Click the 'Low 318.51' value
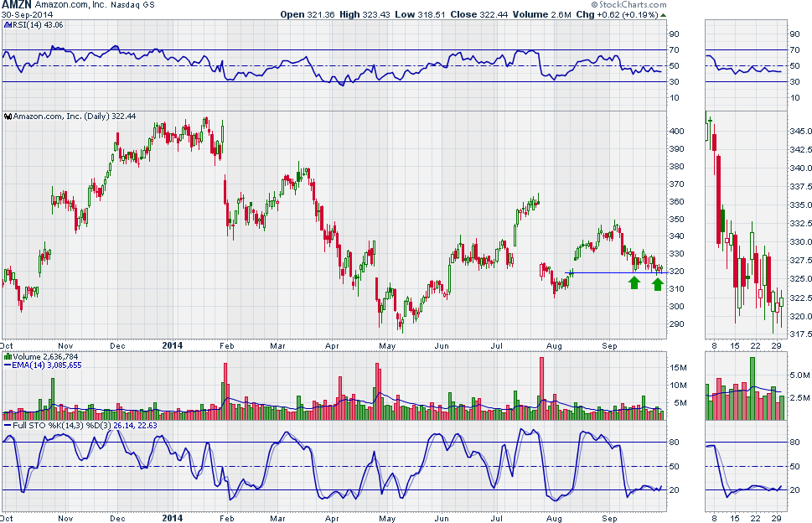Image resolution: width=812 pixels, height=523 pixels. pyautogui.click(x=420, y=14)
